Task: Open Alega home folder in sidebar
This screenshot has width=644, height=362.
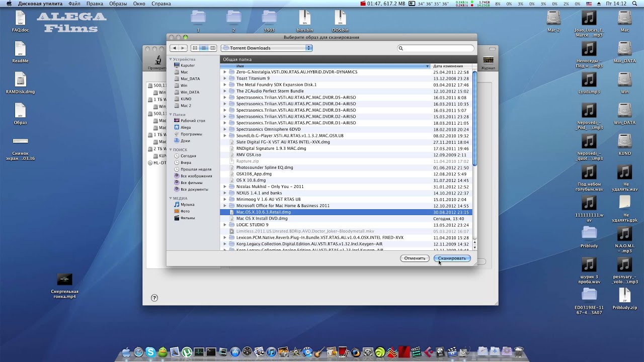Action: [x=186, y=128]
